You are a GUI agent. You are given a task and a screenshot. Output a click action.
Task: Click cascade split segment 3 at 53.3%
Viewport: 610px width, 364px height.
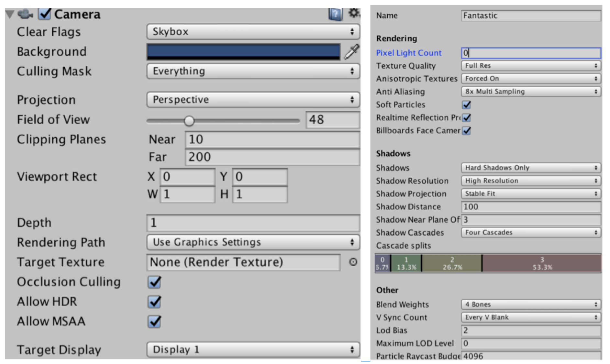pos(542,263)
